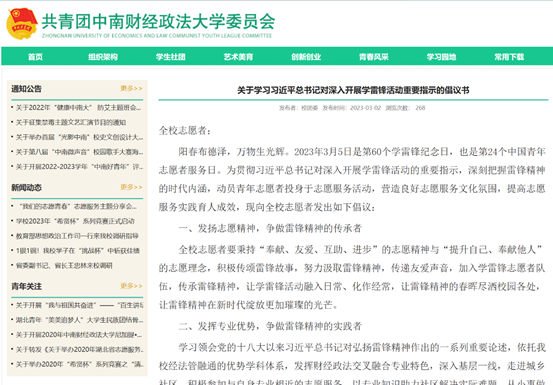
Task: Click paragraph line starting 全校志愿者要秉持“奉献、友爱
Action: 362,250
